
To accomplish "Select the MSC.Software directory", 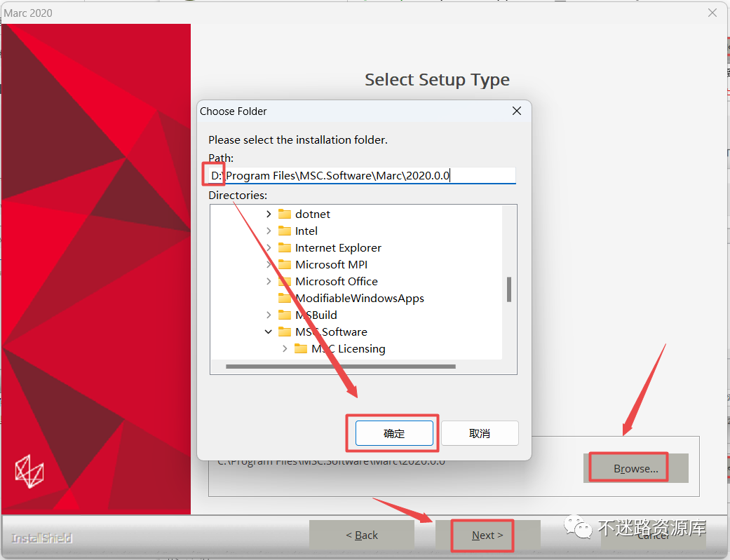I will pyautogui.click(x=331, y=332).
